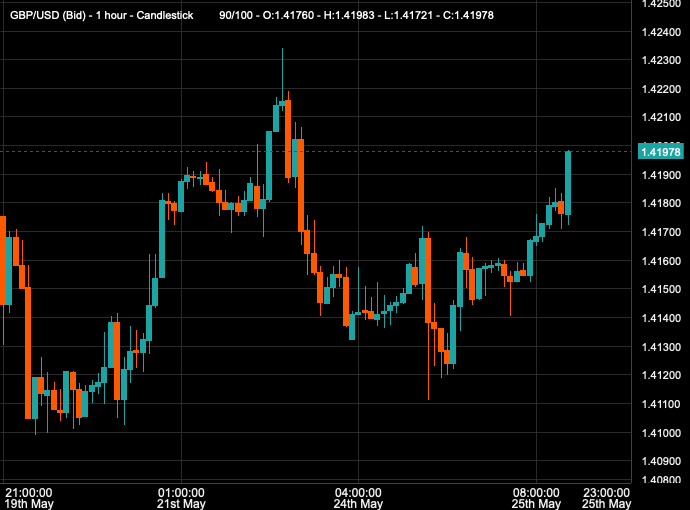This screenshot has width=690, height=510.
Task: Click the 01:00:00 21st May time label
Action: [181, 498]
